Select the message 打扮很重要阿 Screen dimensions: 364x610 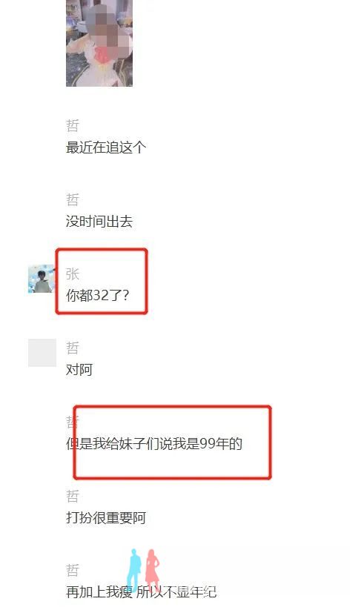pyautogui.click(x=106, y=518)
